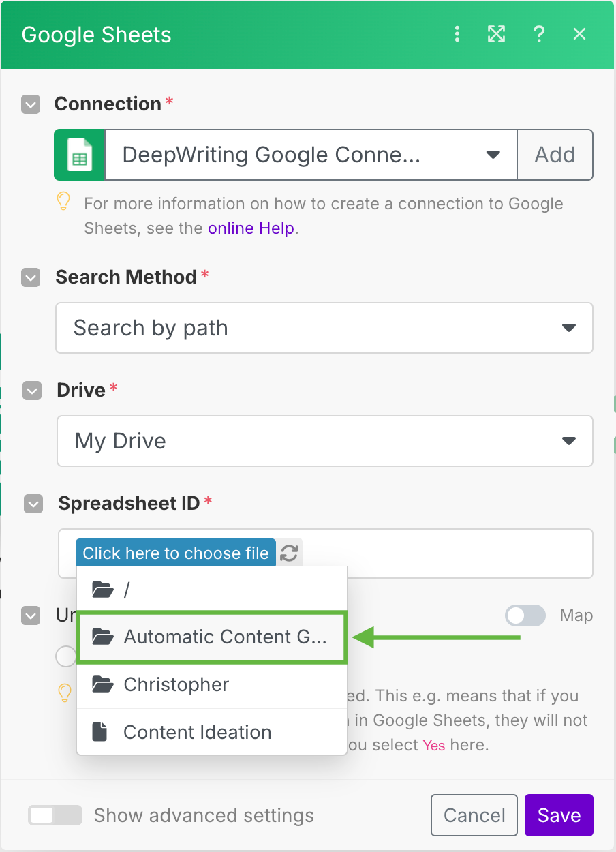
Task: Collapse the Drive field toggle
Action: (32, 391)
